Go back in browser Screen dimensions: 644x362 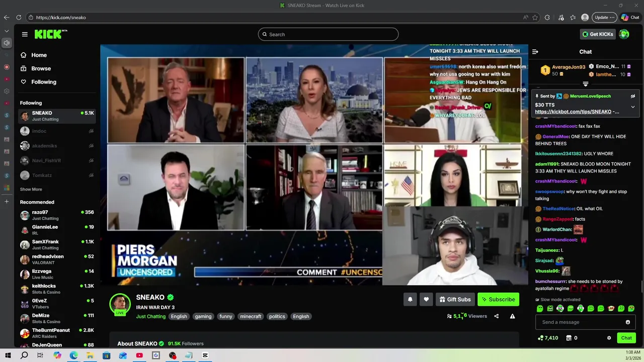tap(7, 18)
